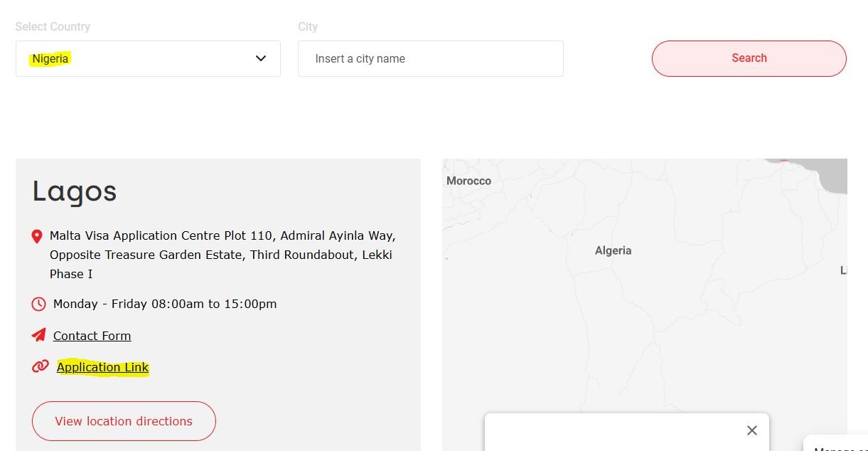The height and width of the screenshot is (451, 868).
Task: Click the clock icon next to the opening hours
Action: tap(38, 304)
